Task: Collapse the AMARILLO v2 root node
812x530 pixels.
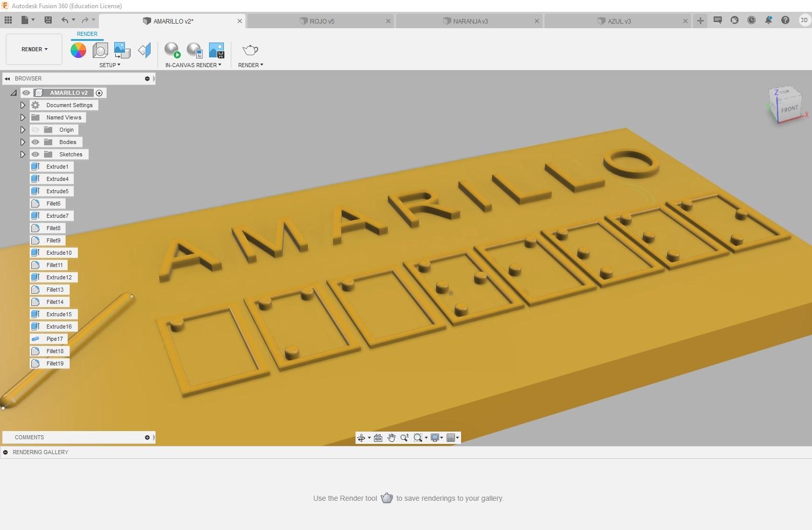Action: click(13, 93)
